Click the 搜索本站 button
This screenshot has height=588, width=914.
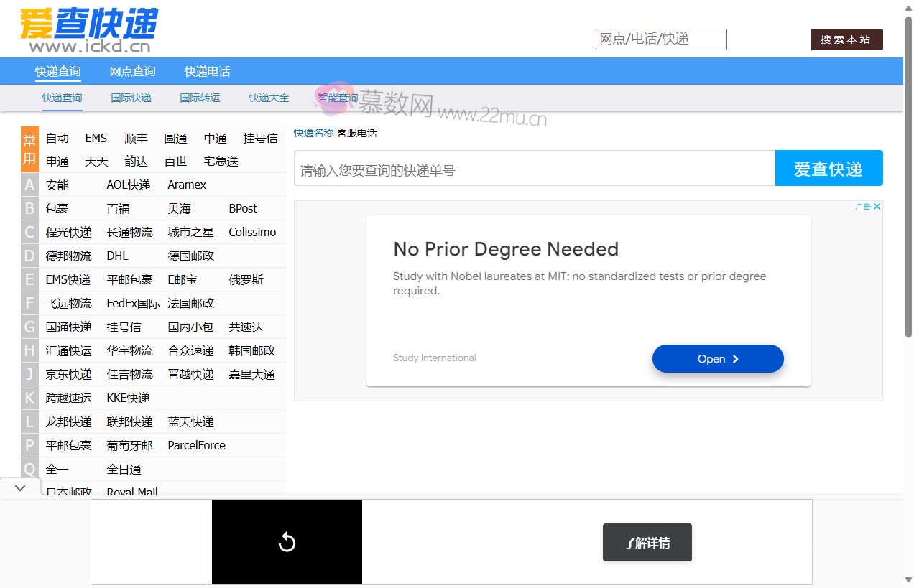[846, 39]
